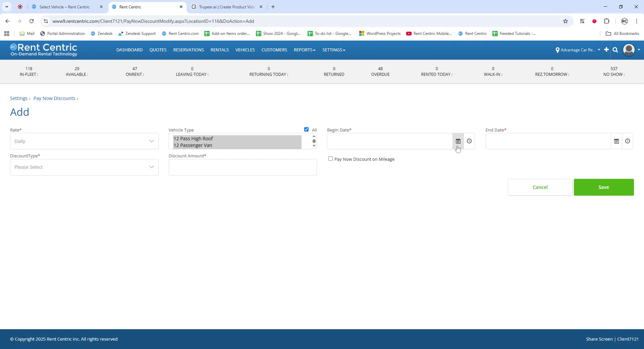Uncheck the All vehicle type checkbox

coord(306,129)
